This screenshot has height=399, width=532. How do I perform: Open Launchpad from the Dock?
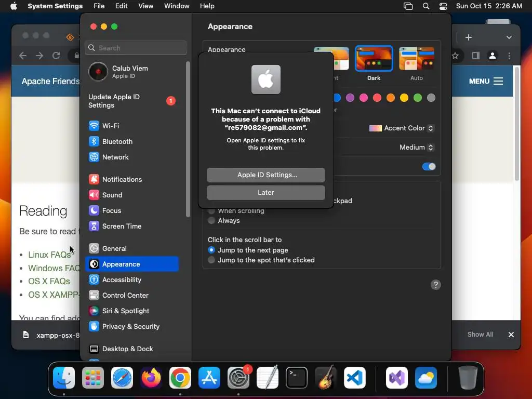(93, 378)
